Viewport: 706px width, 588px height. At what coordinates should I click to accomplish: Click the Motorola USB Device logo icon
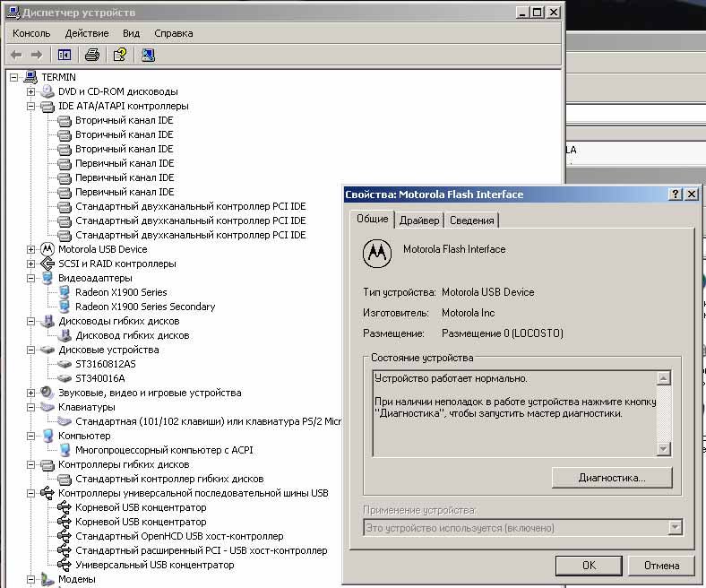point(47,249)
